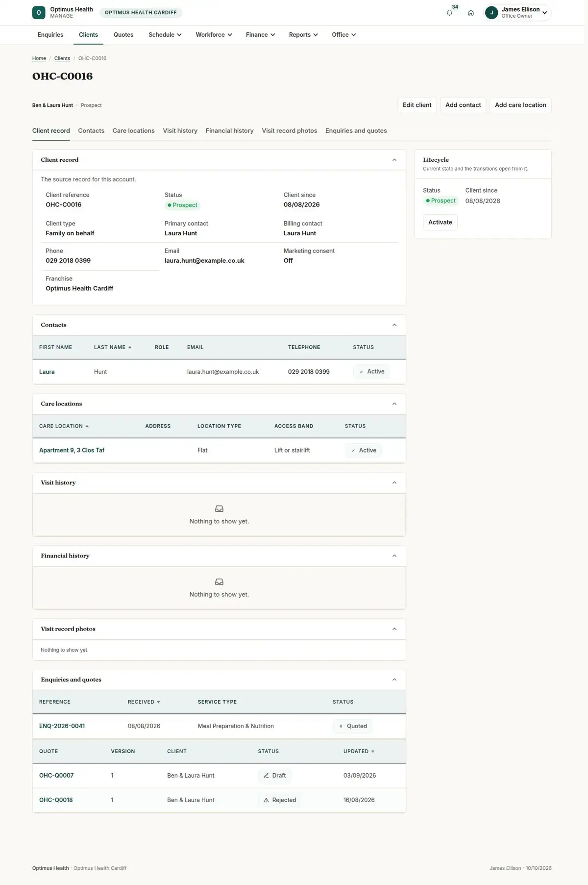Collapse the Care locations panel

[x=394, y=404]
